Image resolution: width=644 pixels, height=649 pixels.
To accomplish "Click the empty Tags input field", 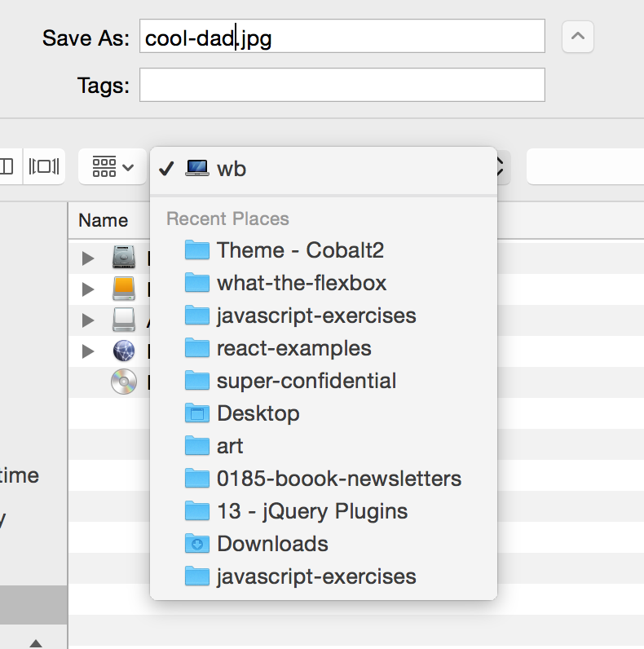I will (x=342, y=85).
